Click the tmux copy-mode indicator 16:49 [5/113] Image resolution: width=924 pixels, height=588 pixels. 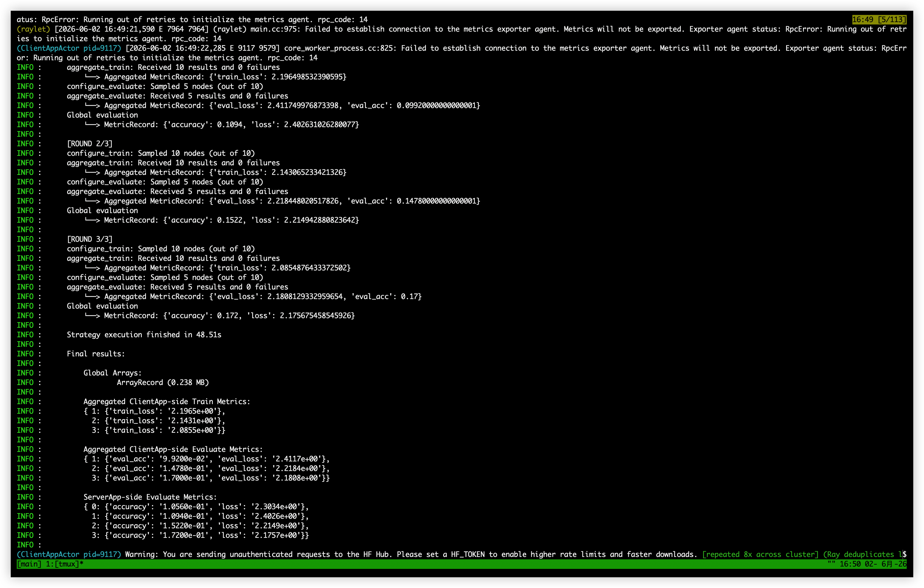click(879, 20)
